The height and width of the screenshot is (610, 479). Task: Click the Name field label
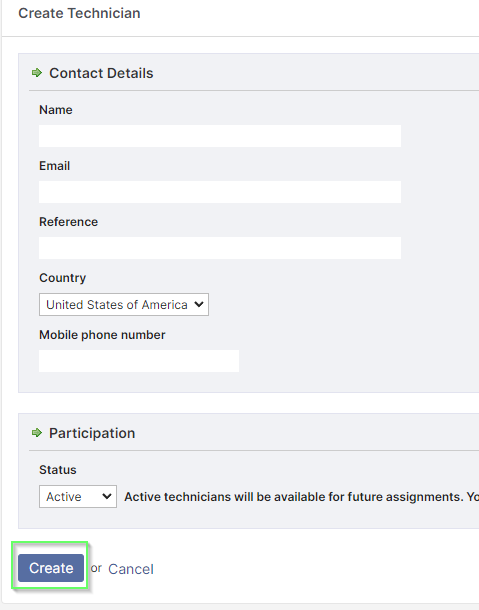tap(56, 110)
